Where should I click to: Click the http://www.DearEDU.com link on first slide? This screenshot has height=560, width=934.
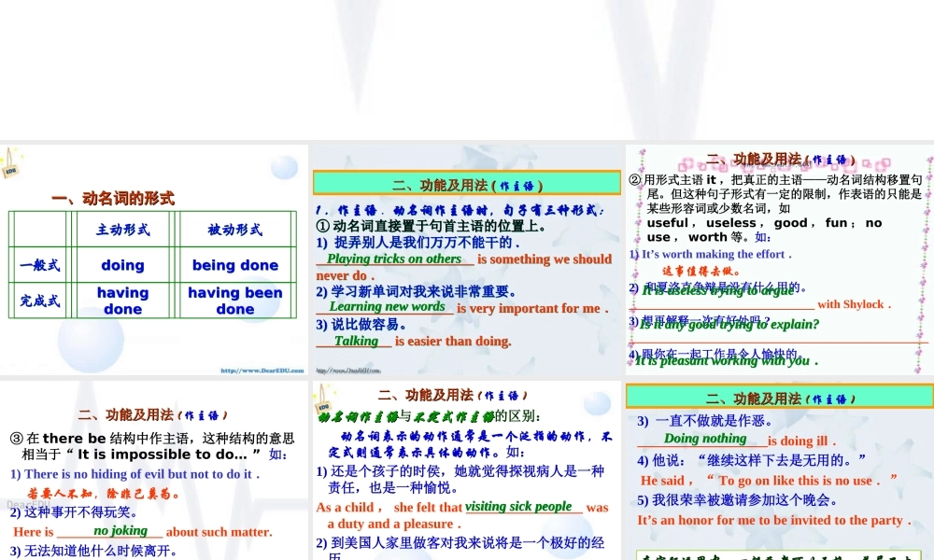click(262, 371)
